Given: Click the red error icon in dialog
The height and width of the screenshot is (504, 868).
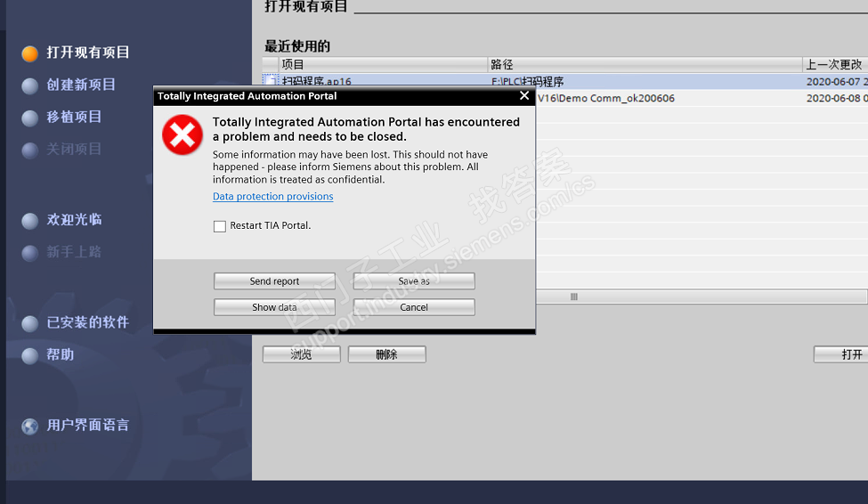Looking at the screenshot, I should (x=183, y=134).
